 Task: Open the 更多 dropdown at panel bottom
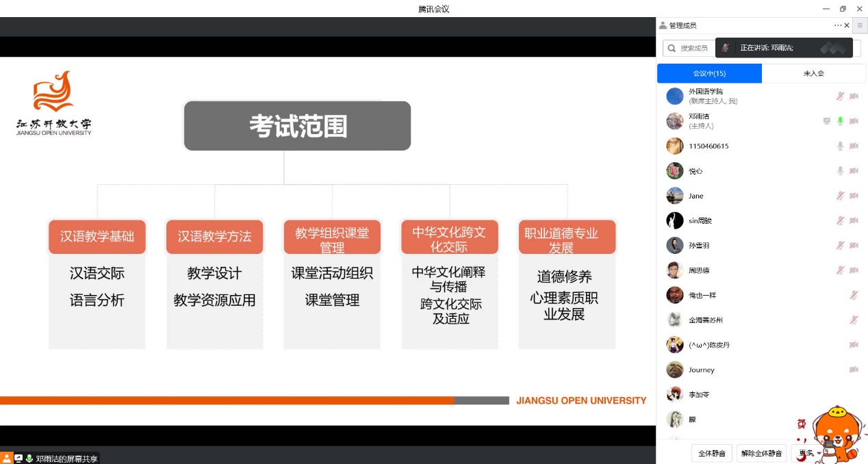pyautogui.click(x=809, y=453)
